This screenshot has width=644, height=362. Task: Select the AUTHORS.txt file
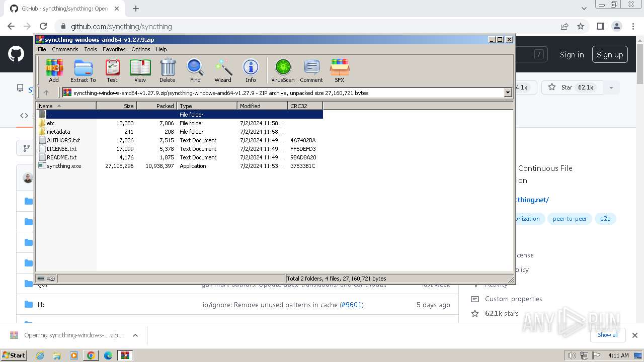click(x=63, y=140)
